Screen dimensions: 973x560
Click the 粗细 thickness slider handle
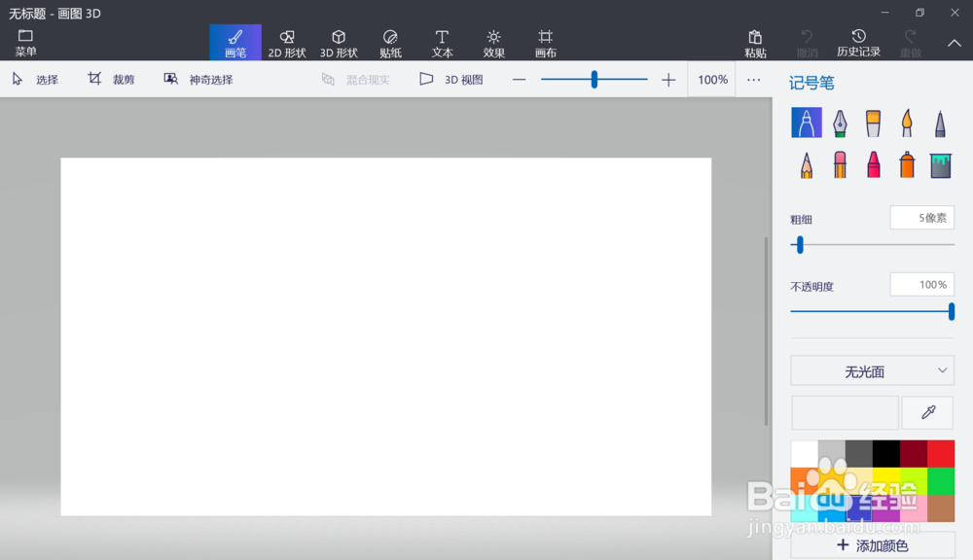800,244
